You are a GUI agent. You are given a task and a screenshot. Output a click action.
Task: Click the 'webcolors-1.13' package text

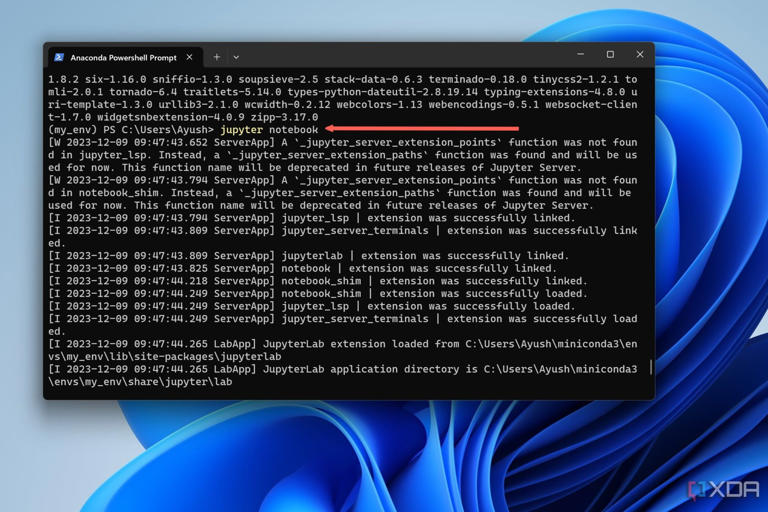point(379,105)
